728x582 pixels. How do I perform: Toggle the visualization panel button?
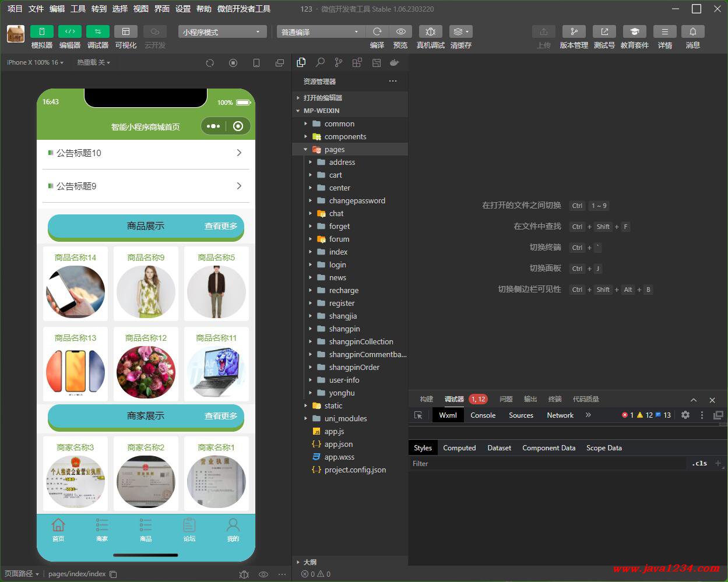(126, 31)
